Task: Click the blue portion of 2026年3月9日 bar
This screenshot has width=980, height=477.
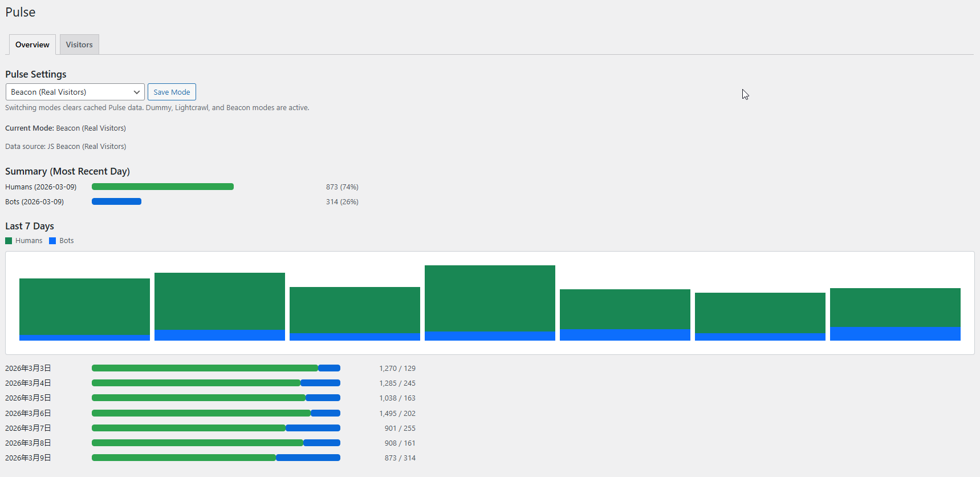Action: tap(308, 458)
